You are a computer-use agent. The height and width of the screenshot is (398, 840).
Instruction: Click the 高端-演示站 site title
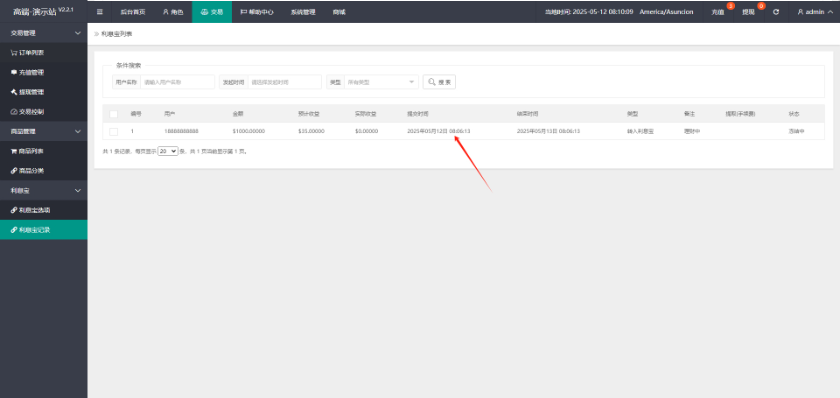35,12
